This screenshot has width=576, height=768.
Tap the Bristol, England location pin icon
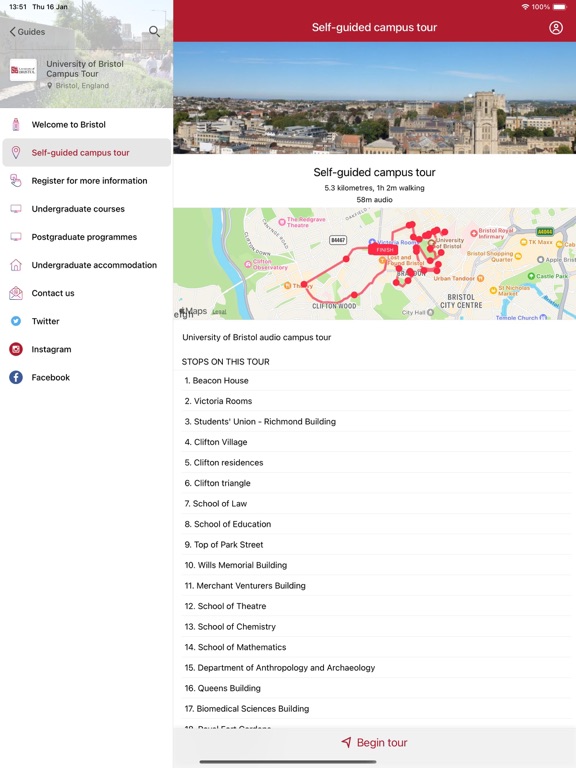49,85
